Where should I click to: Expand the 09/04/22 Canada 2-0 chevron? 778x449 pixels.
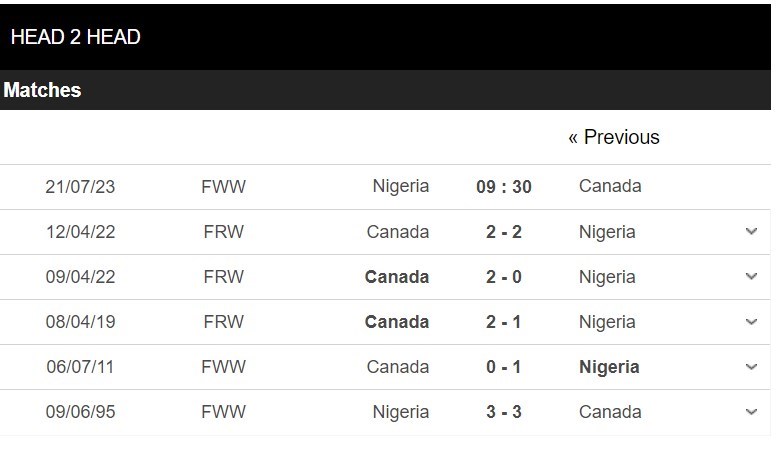tap(751, 276)
